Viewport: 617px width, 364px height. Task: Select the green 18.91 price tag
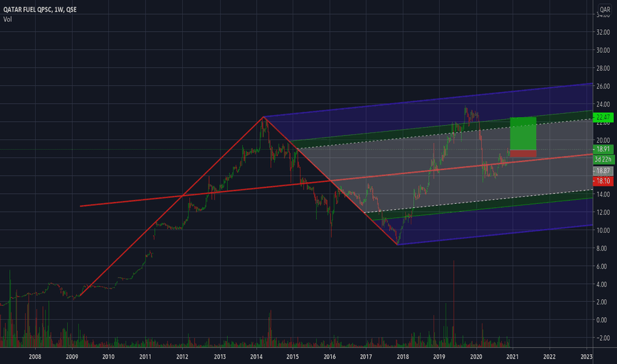pyautogui.click(x=603, y=149)
